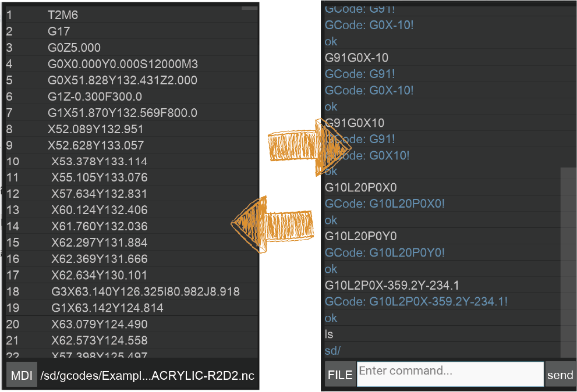Select G-code line 1 T2M6
This screenshot has height=392, width=577.
(x=132, y=15)
